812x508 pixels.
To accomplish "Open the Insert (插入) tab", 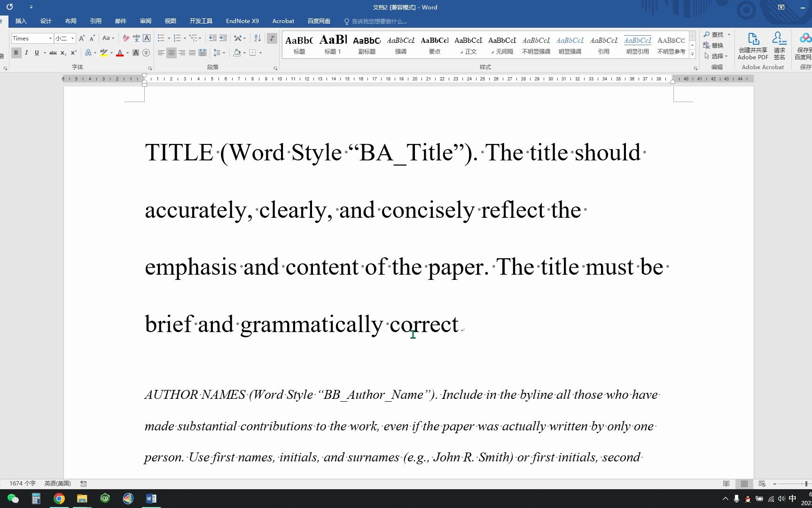I will pyautogui.click(x=21, y=21).
